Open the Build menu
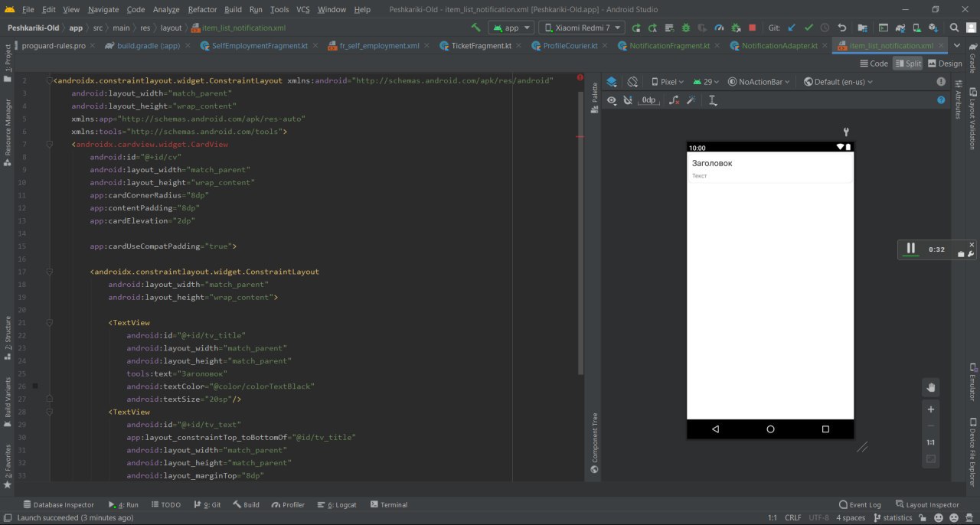980x525 pixels. 233,9
